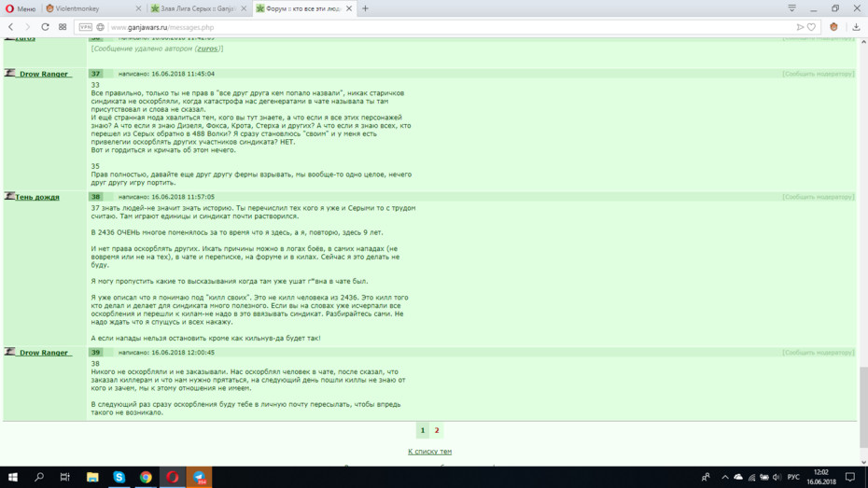The height and width of the screenshot is (488, 868).
Task: Open Тень дождя profile link
Action: click(x=37, y=197)
